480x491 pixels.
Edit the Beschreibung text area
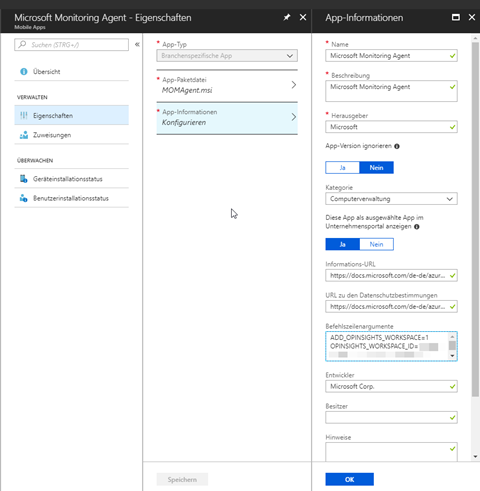coord(391,91)
